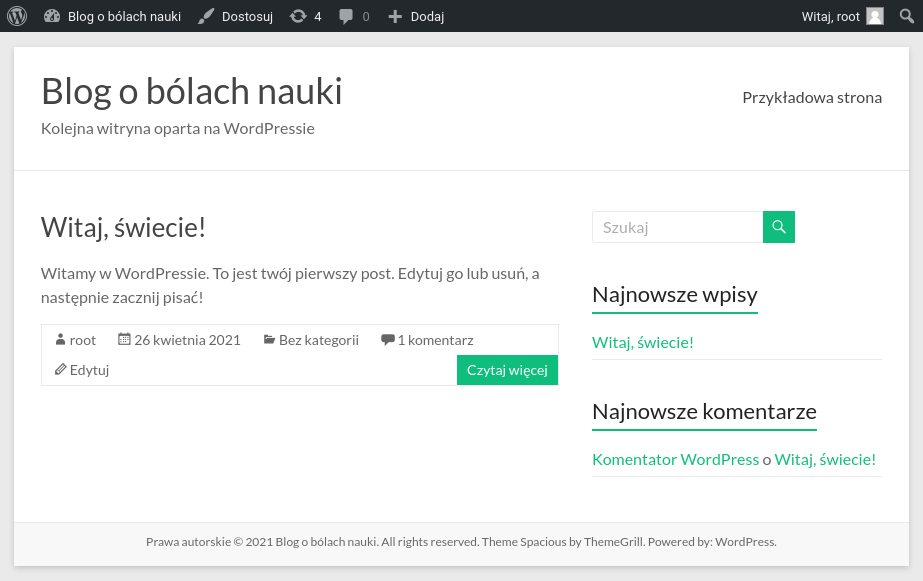Screen dimensions: 923x581
Task: Open the Dodaj new content menu
Action: [427, 16]
